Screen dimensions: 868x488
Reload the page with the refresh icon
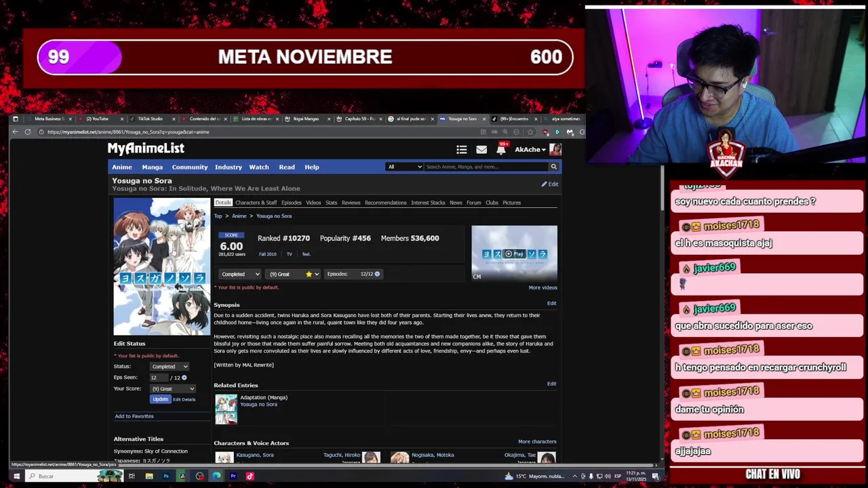click(28, 132)
